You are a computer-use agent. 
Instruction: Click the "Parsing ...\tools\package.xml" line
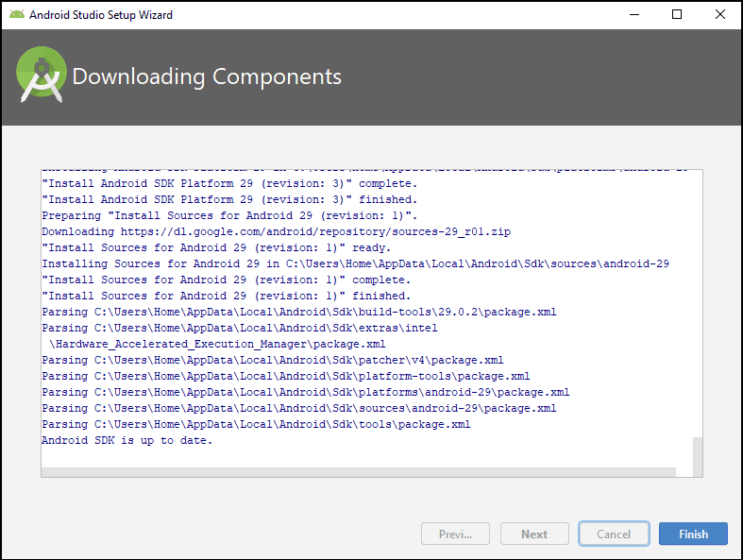click(x=256, y=424)
